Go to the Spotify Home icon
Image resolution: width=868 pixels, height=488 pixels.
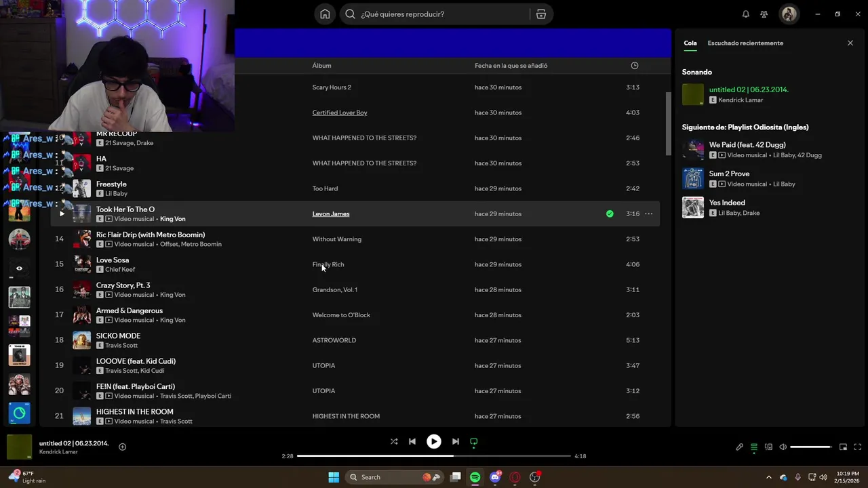(x=325, y=14)
